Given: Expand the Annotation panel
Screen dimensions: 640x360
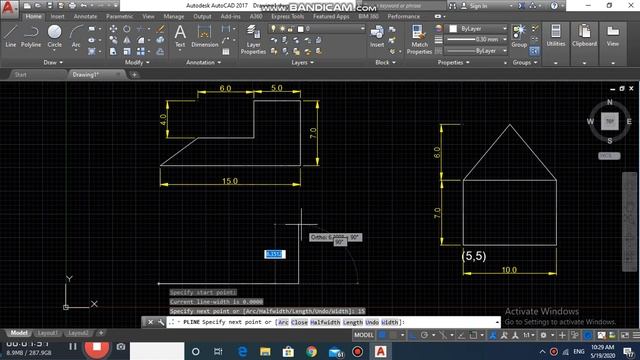Looking at the screenshot, I should pos(203,62).
